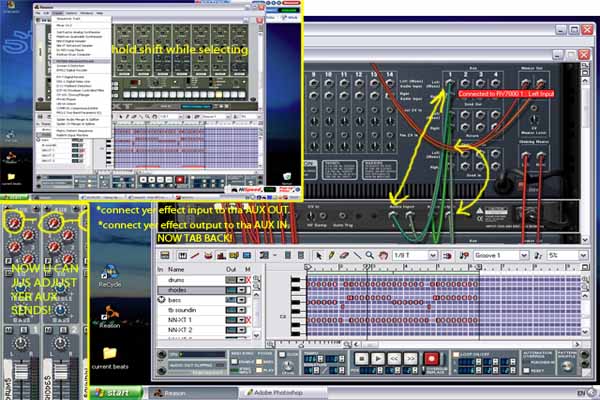600x400 pixels.
Task: Open the Out dropdown for NN-XT 1 track
Action: [241, 320]
